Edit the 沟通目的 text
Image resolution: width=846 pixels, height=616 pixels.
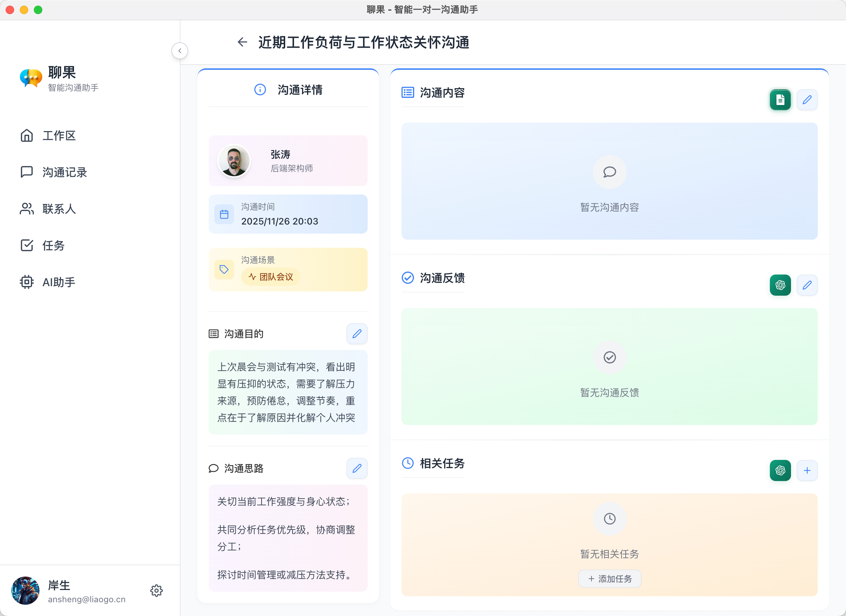click(x=357, y=334)
